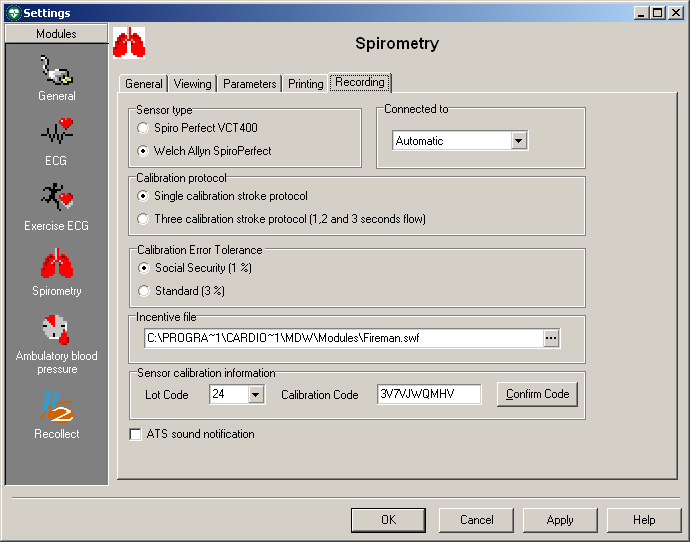
Task: Enable ATS sound notification checkbox
Action: pyautogui.click(x=136, y=434)
